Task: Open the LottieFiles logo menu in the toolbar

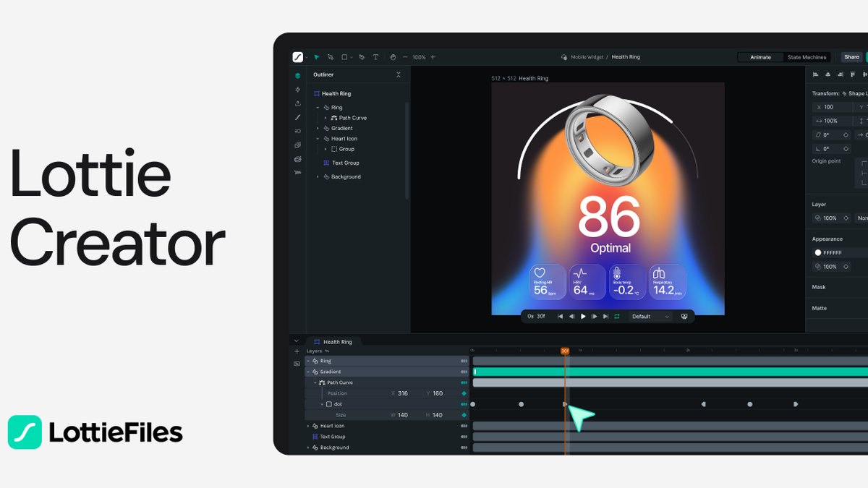Action: pyautogui.click(x=298, y=57)
